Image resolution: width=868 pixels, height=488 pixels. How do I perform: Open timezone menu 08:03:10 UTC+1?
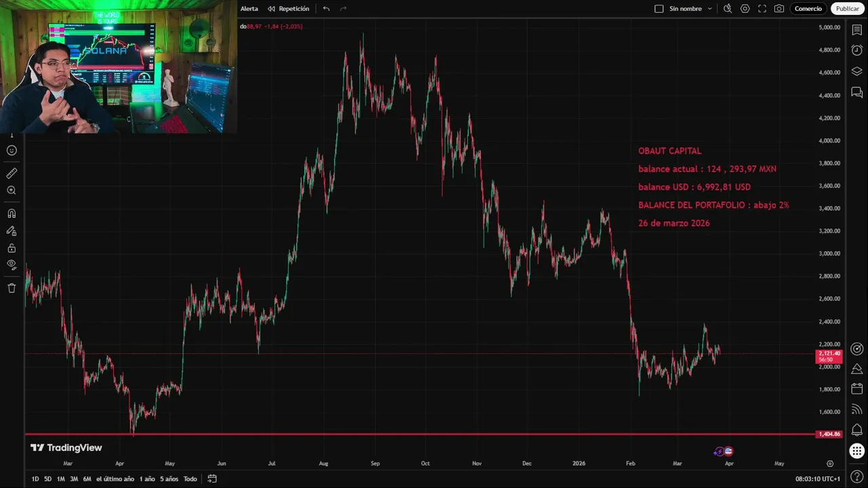click(818, 479)
